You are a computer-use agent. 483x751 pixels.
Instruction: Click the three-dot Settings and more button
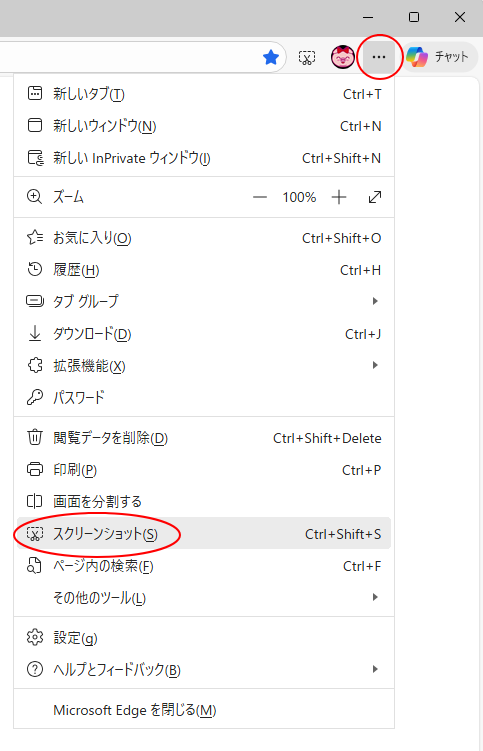379,57
